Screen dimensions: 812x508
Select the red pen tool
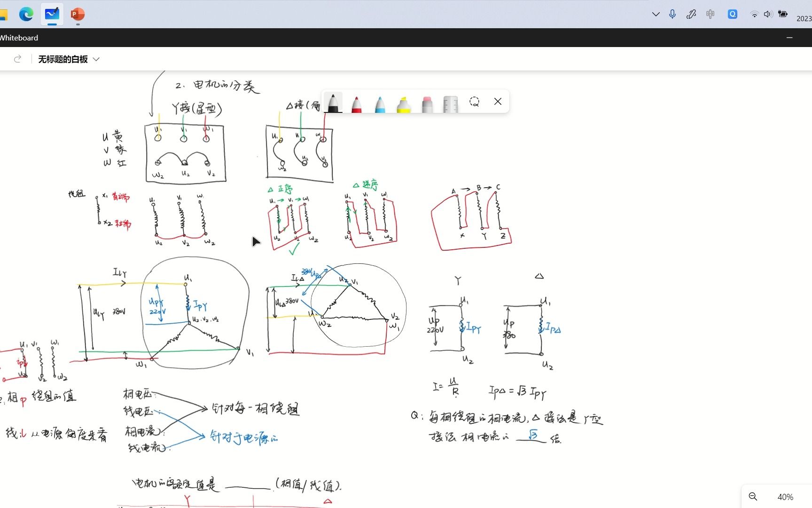click(x=357, y=104)
